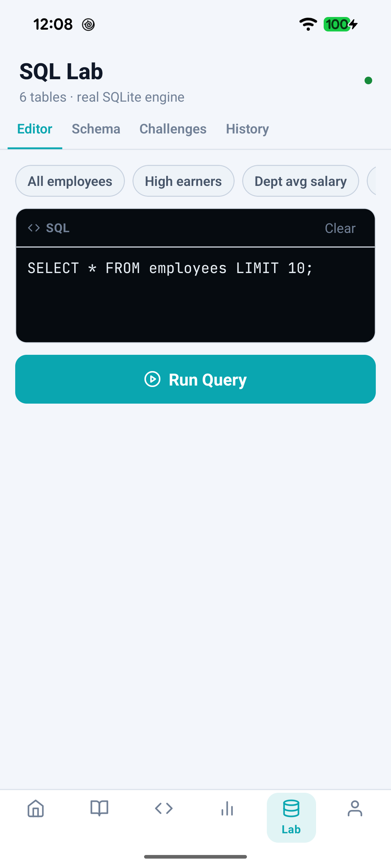The image size is (391, 868).
Task: Focus the SQL query text editor
Action: tap(195, 294)
